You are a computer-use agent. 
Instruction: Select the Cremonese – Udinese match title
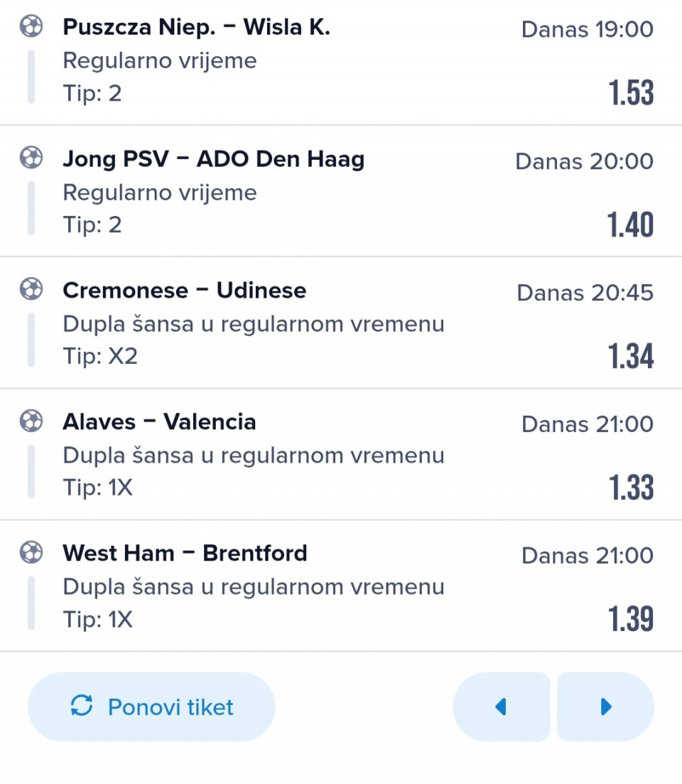click(x=184, y=290)
